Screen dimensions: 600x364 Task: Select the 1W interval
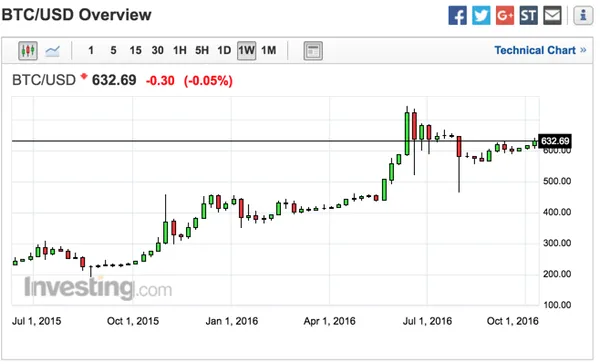[246, 51]
